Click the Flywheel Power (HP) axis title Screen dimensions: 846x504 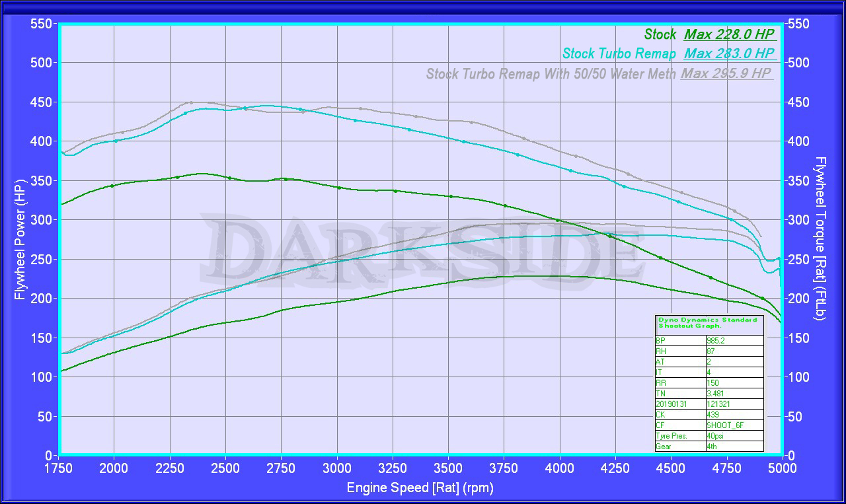tap(20, 240)
